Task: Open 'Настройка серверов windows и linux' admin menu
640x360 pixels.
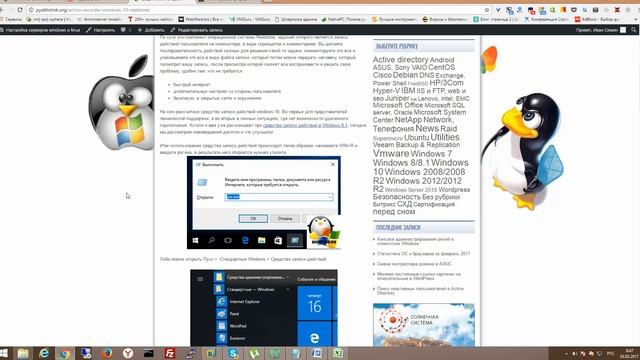Action: pyautogui.click(x=40, y=30)
